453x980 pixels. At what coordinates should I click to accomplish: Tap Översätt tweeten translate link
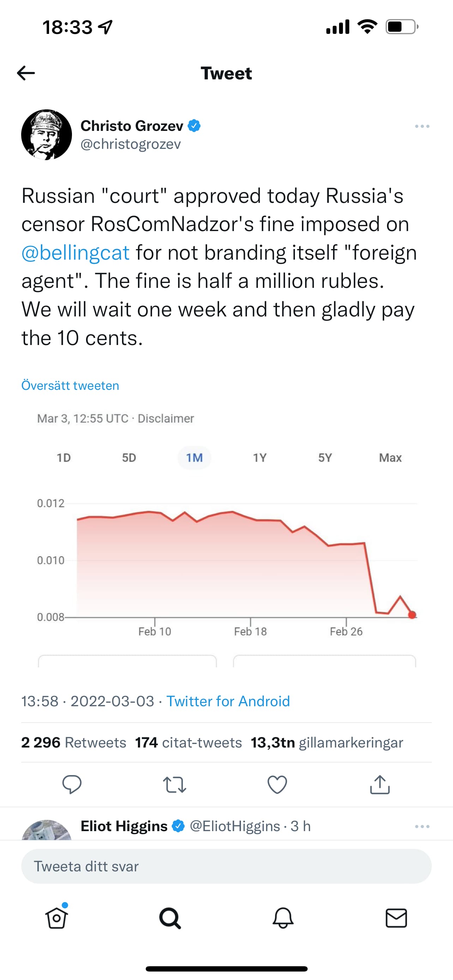point(70,385)
